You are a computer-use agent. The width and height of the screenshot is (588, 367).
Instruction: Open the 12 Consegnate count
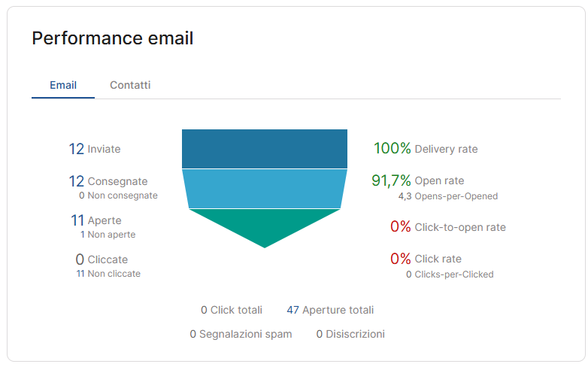108,181
